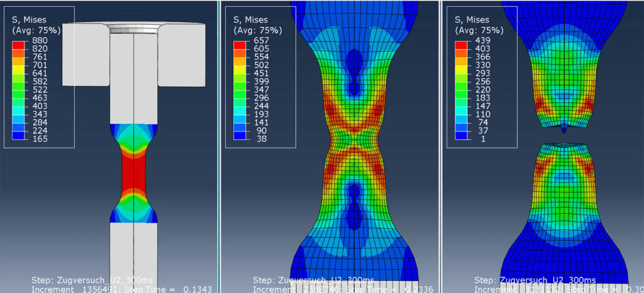
Task: Select the blue 38 swatch in middle legend
Action: click(x=240, y=137)
